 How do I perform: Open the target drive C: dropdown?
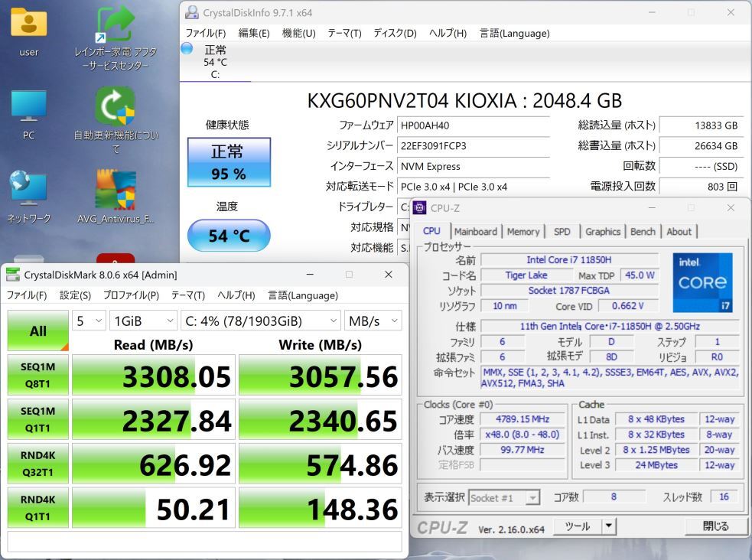click(260, 321)
